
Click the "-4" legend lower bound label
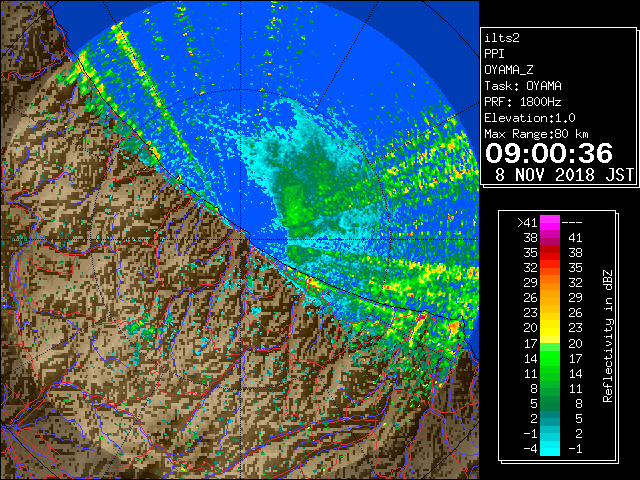tap(531, 449)
